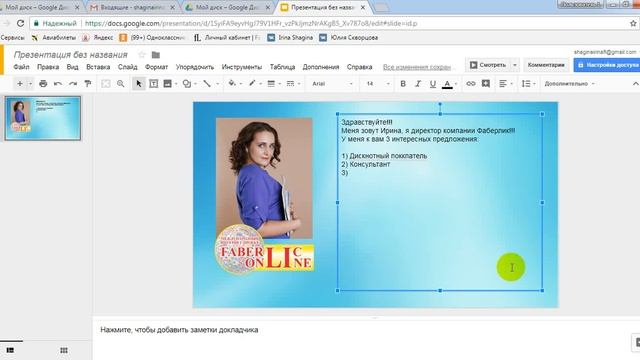
Task: Click the new slide plus button
Action: pos(19,84)
